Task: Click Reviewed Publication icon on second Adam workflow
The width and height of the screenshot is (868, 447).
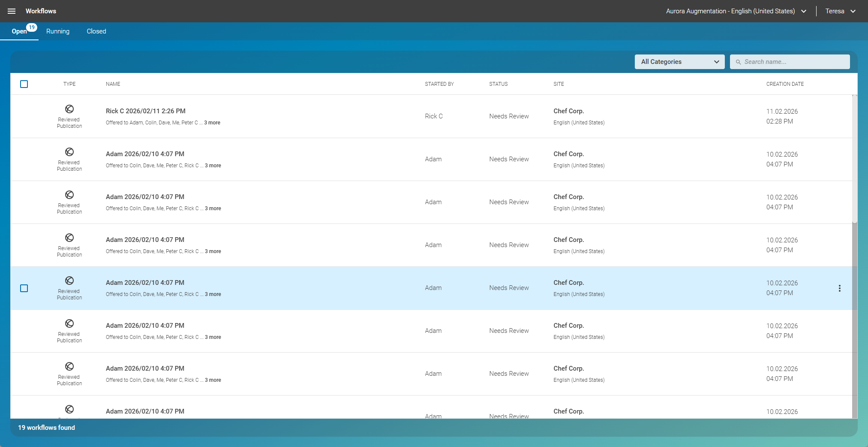Action: 69,195
